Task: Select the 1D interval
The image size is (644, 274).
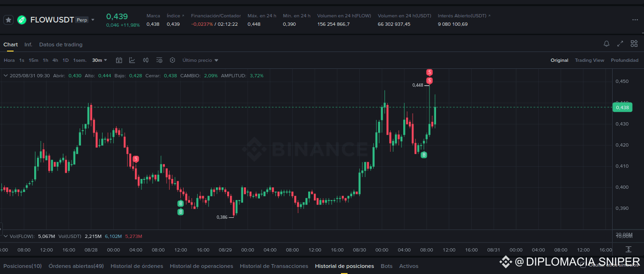Action: click(x=66, y=60)
